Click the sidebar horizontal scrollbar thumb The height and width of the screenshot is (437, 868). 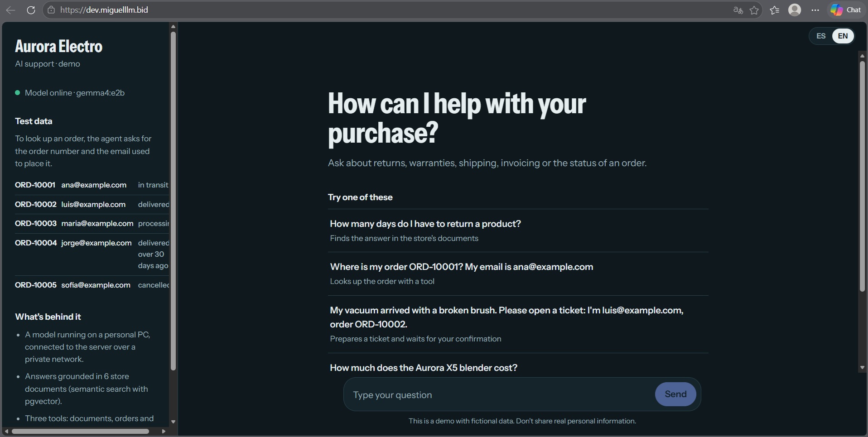(80, 431)
